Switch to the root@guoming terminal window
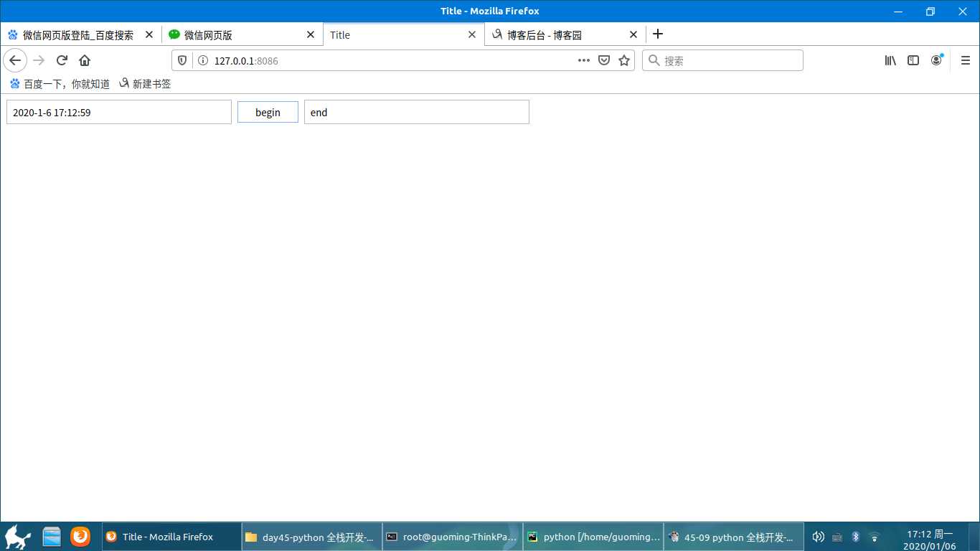This screenshot has width=980, height=551. 452,537
